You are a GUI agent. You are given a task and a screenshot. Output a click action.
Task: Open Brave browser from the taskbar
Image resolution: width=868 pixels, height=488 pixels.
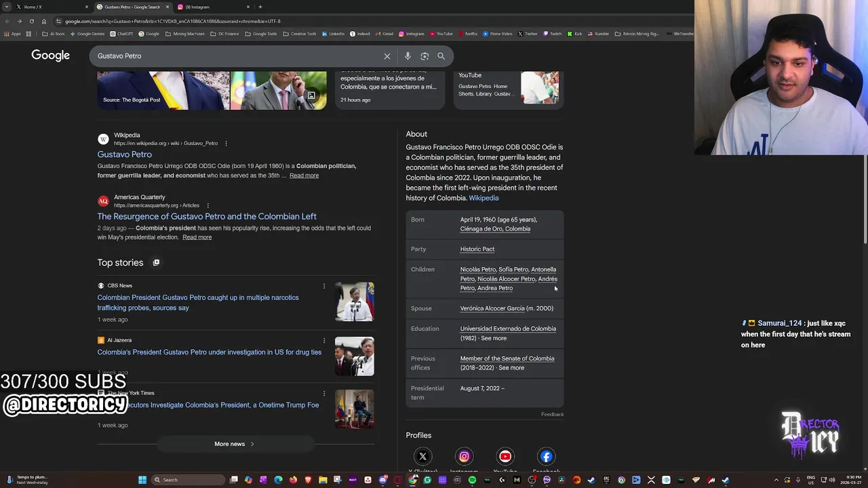[308, 480]
